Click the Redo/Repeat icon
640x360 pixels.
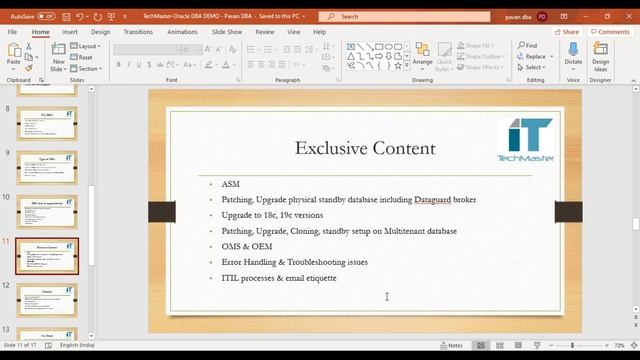(98, 17)
